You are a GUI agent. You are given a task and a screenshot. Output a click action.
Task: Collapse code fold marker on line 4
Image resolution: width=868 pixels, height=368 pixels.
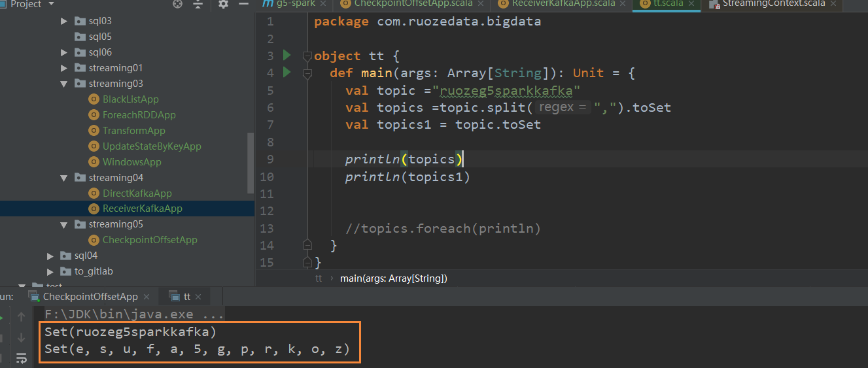tap(307, 73)
